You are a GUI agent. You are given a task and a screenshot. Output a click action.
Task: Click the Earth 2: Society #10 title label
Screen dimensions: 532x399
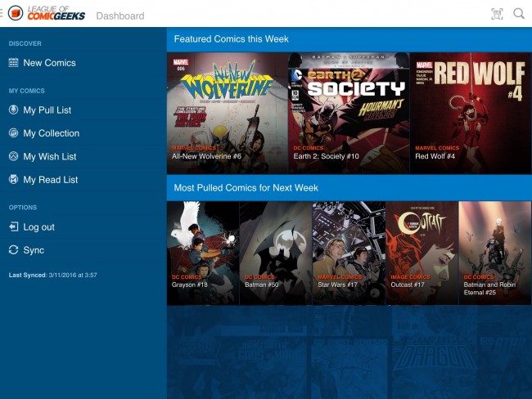click(x=326, y=156)
